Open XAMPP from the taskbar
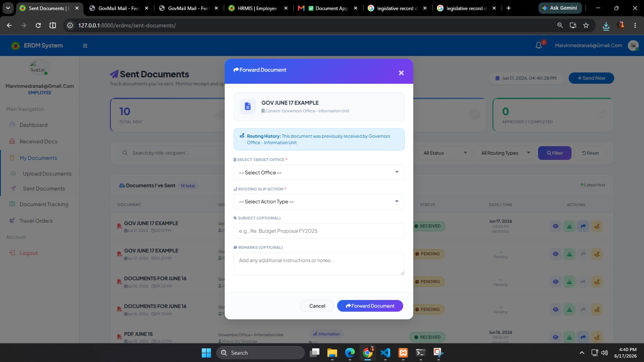644x362 pixels. point(403,353)
